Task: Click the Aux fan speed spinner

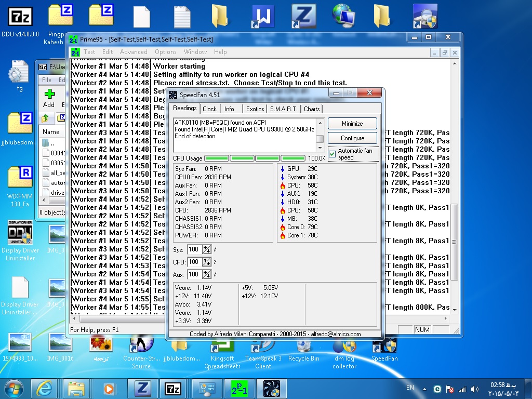Action: point(207,274)
